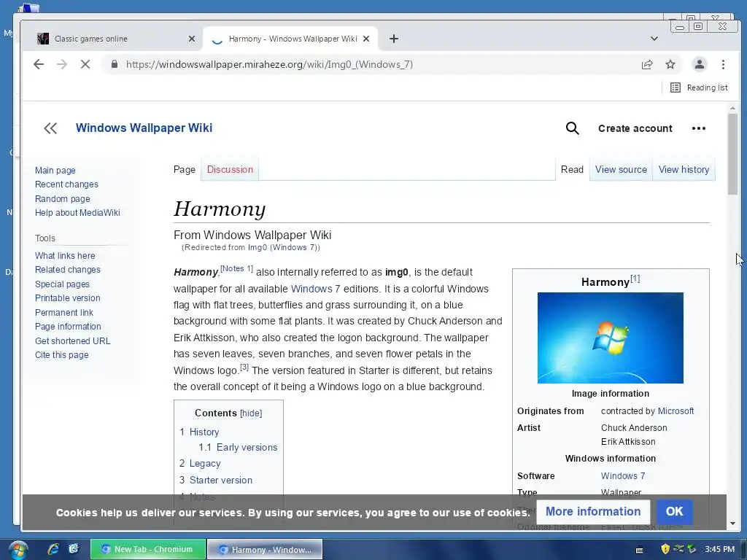Screen dimensions: 747x560
Task: View site security lock information
Action: 115,64
